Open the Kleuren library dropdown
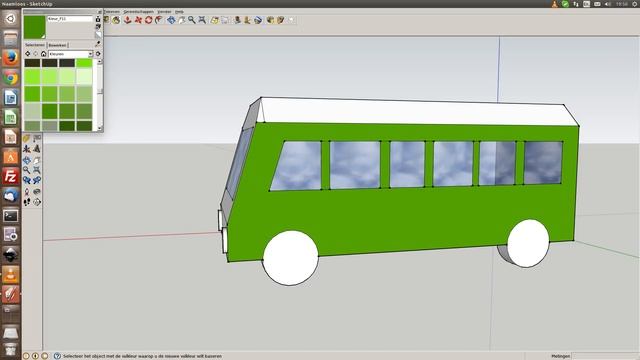 (71, 54)
